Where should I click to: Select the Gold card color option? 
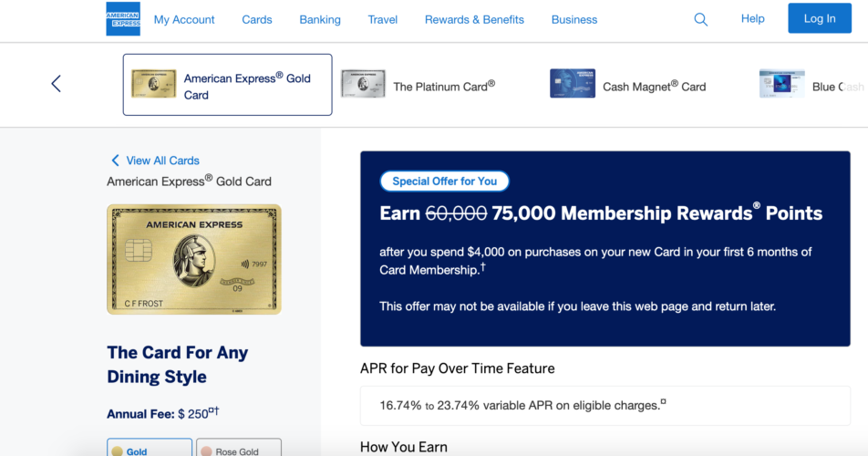pos(150,449)
